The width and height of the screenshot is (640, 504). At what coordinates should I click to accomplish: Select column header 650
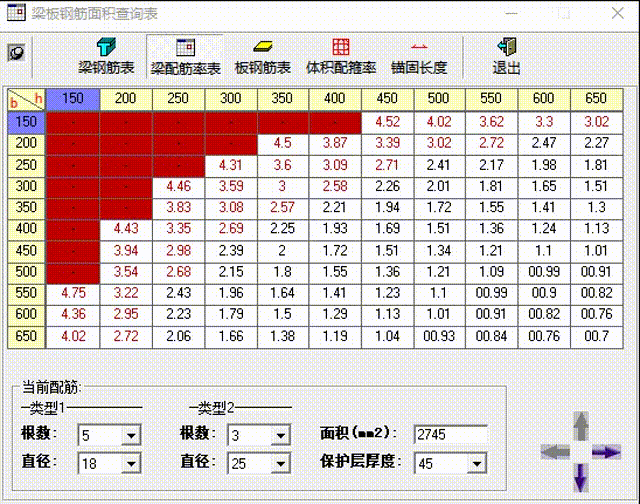click(596, 100)
